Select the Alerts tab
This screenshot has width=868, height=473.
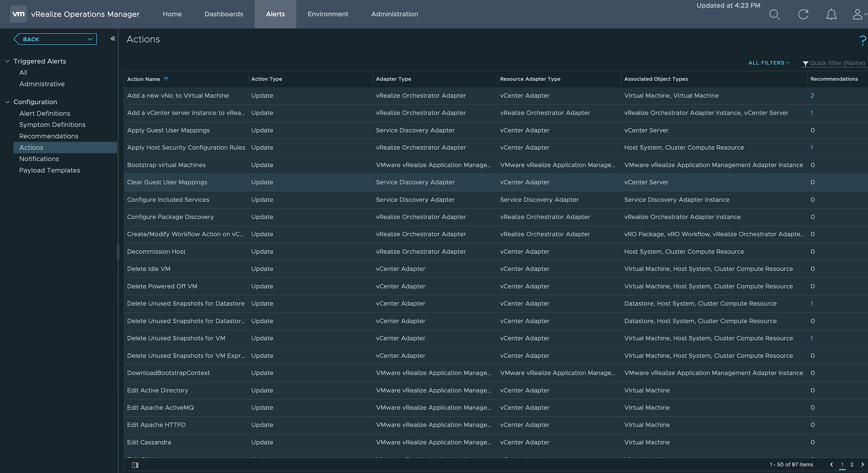[x=275, y=14]
